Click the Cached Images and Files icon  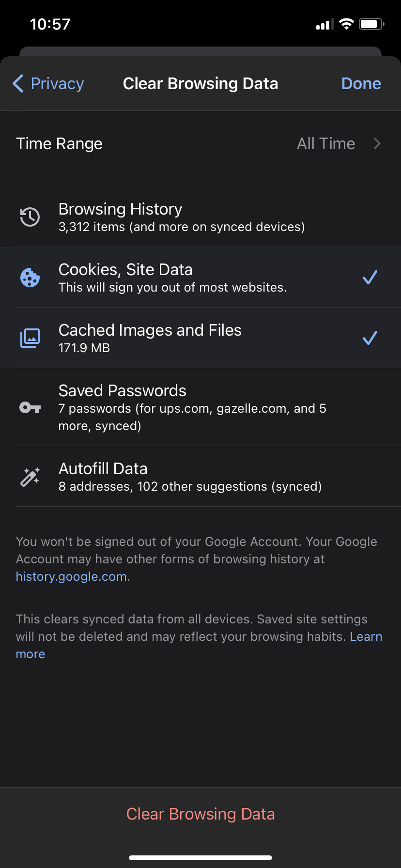(30, 338)
